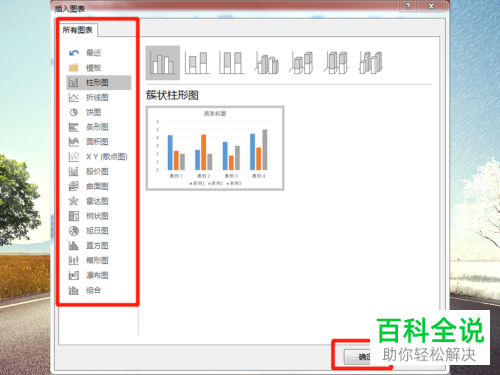
Task: Open the 模板 (Templates) chart category
Action: 99,68
